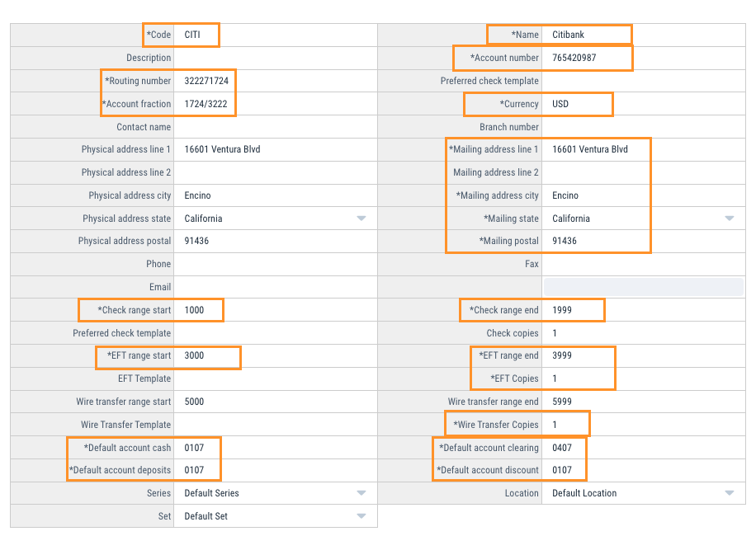Screen dimensions: 756x536
Task: Click the Code field containing CITI
Action: 196,35
